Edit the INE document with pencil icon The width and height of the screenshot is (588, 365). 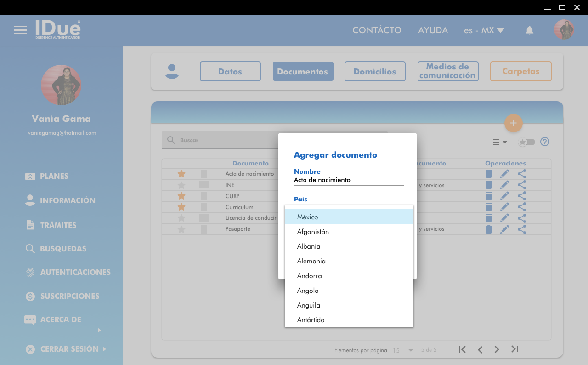pyautogui.click(x=504, y=185)
